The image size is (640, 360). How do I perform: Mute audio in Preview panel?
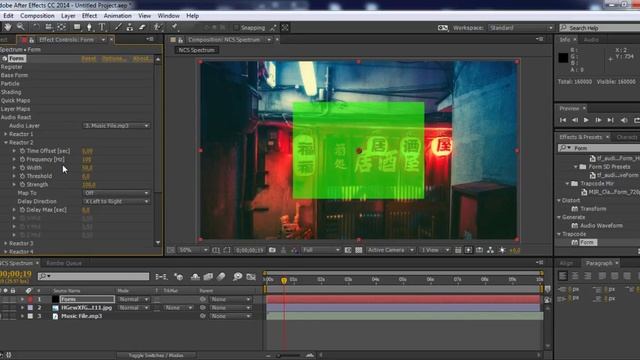[624, 120]
